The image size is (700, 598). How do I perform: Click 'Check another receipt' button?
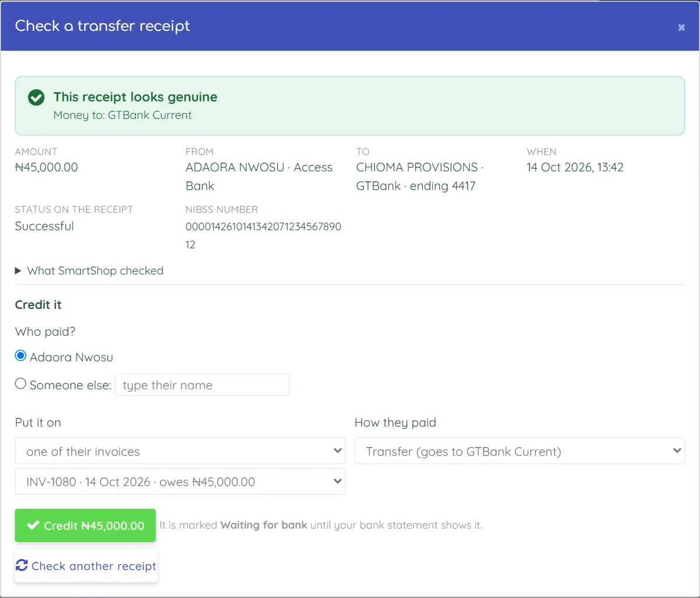86,566
